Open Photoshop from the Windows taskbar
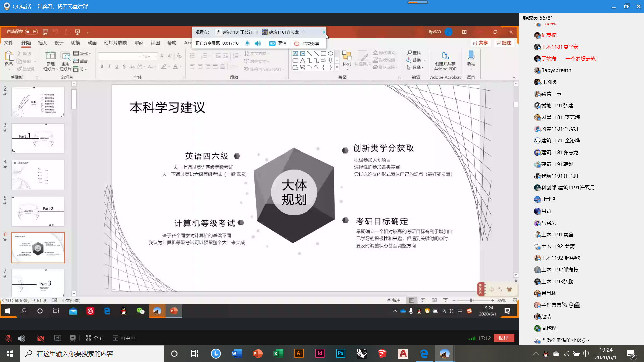Image resolution: width=644 pixels, height=362 pixels. point(340,353)
